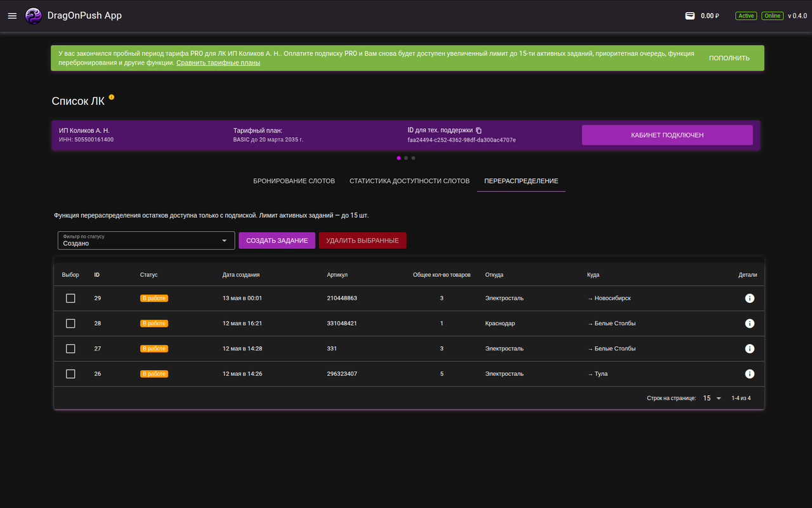812x508 pixels.
Task: Check the row with article 296323407
Action: tap(70, 374)
